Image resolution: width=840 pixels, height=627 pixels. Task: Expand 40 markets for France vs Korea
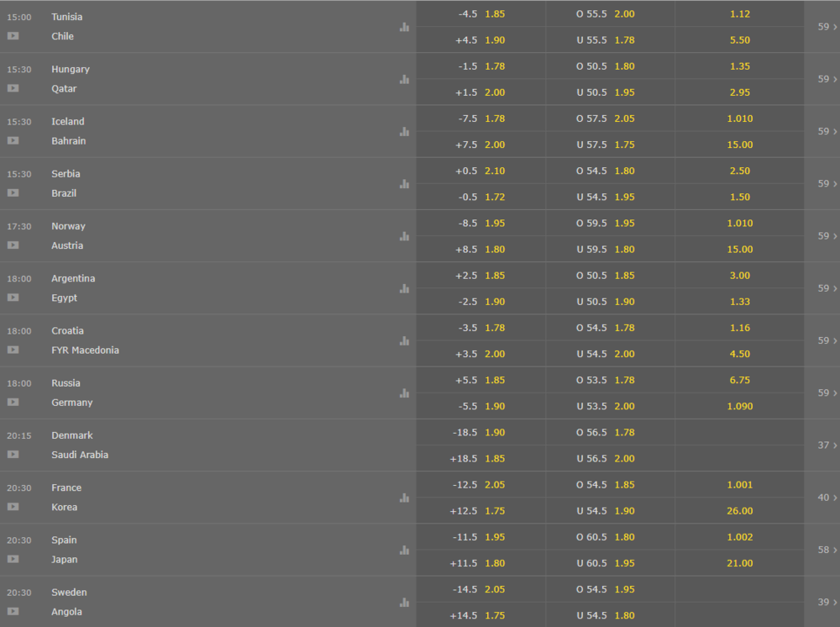[827, 498]
